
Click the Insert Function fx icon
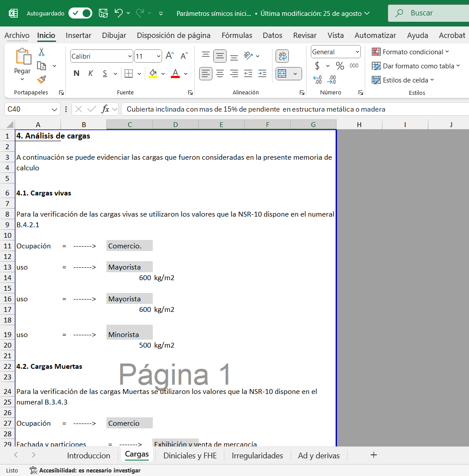pyautogui.click(x=105, y=109)
